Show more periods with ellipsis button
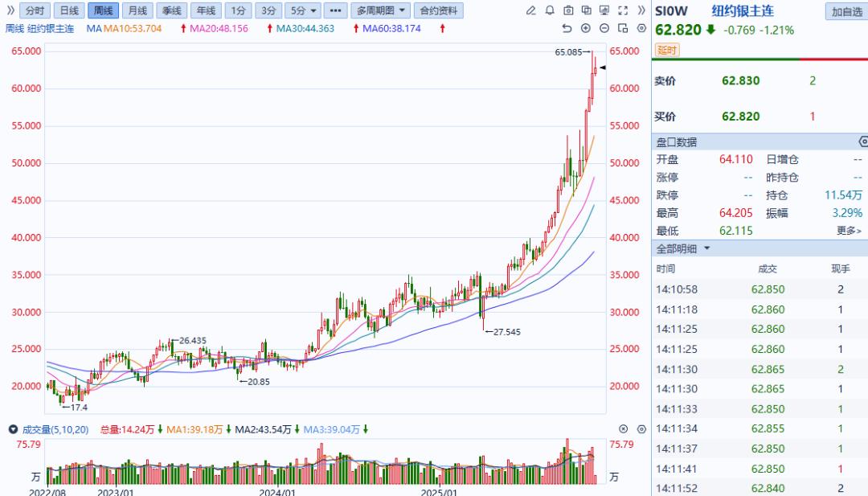 pyautogui.click(x=335, y=10)
